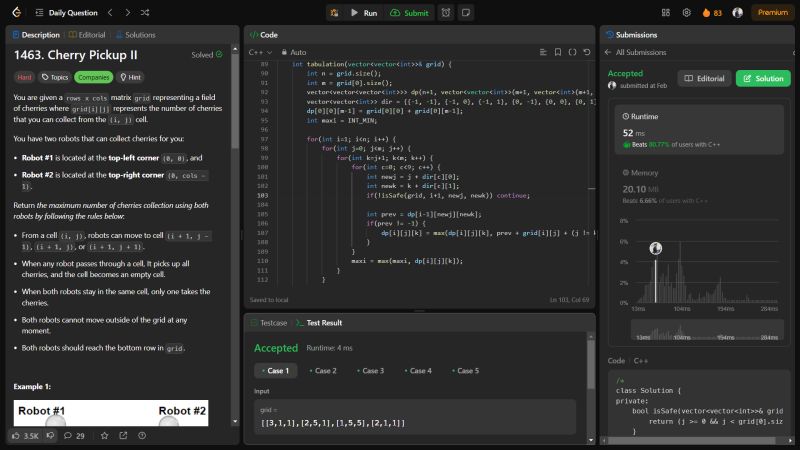The height and width of the screenshot is (450, 800).
Task: Open the notes icon in top bar
Action: coord(466,13)
